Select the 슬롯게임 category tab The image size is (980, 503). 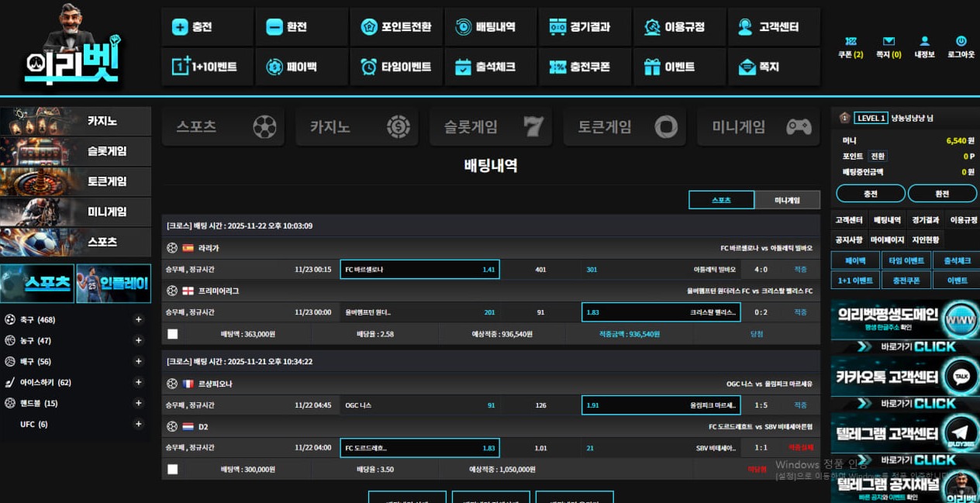tap(491, 127)
